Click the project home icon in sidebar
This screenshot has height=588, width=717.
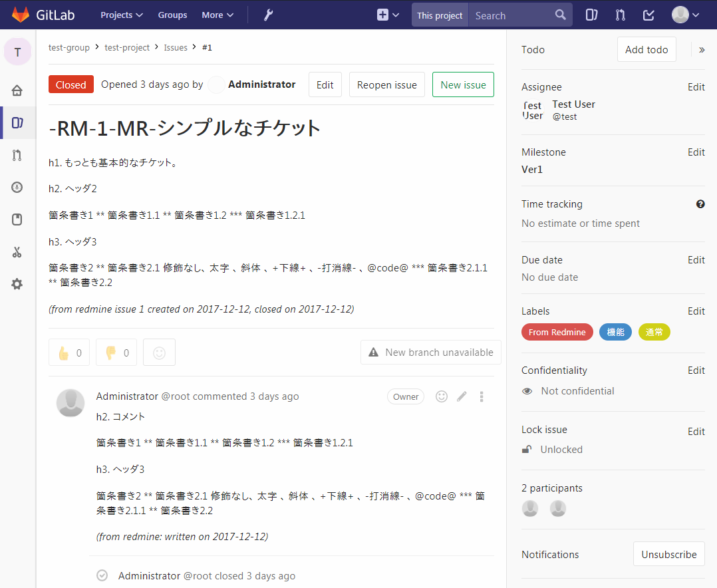click(x=17, y=90)
